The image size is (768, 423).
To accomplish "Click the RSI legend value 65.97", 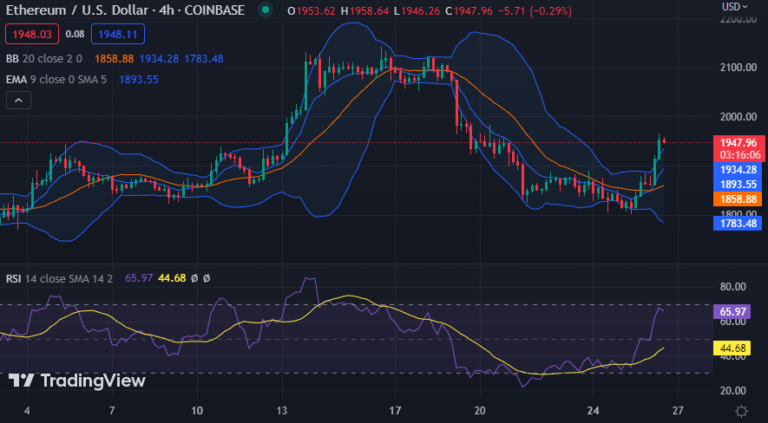I will coord(139,279).
